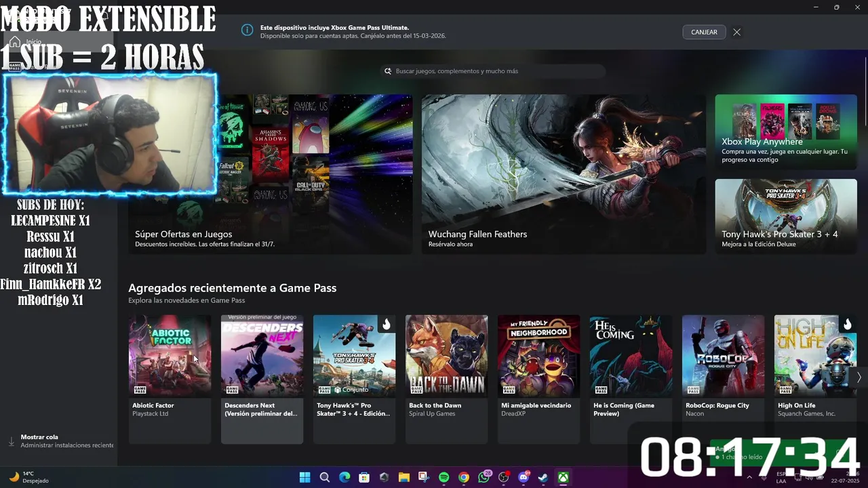Select Tony Hawk's Pro Skater 3 + 4 Edición card
Viewport: 868px width, 488px height.
[354, 379]
